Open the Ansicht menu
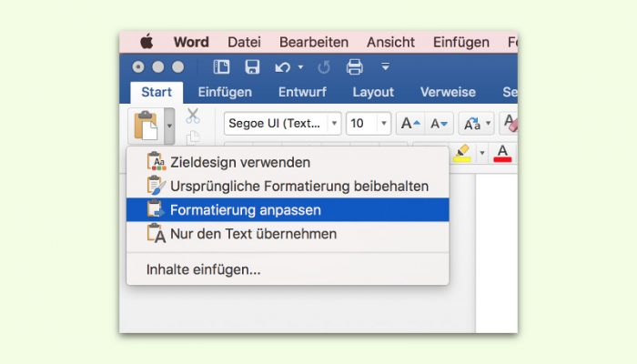637x364 pixels. (x=390, y=42)
